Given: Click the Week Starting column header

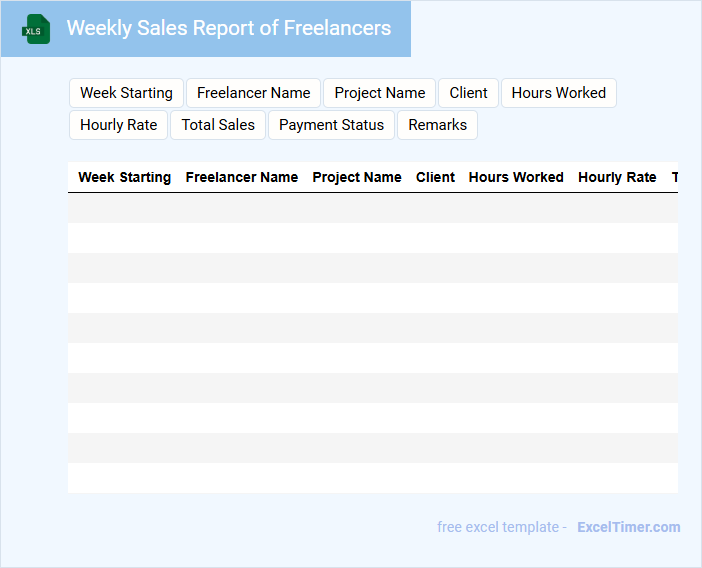Looking at the screenshot, I should [124, 177].
